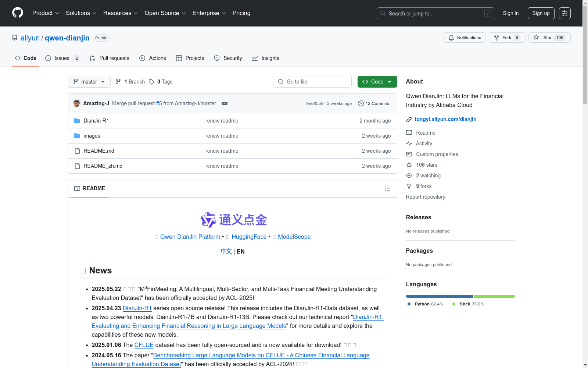Screen dimensions: 588x368
Task: Expand the commit message ellipsis
Action: (x=225, y=103)
